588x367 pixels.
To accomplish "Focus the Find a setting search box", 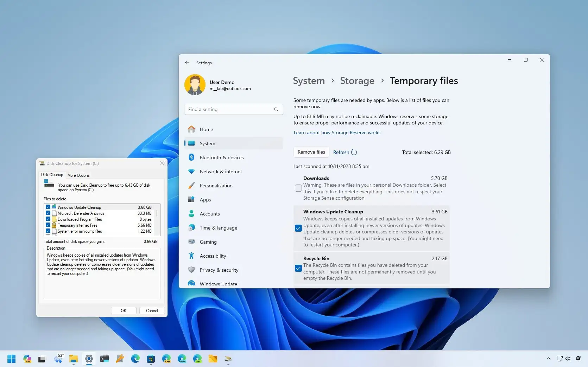I will click(x=234, y=109).
